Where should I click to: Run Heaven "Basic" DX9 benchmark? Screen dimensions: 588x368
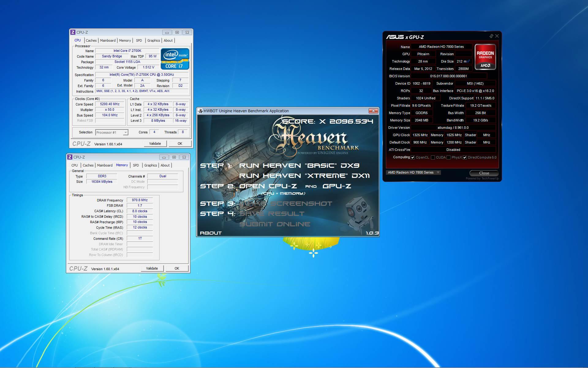299,166
